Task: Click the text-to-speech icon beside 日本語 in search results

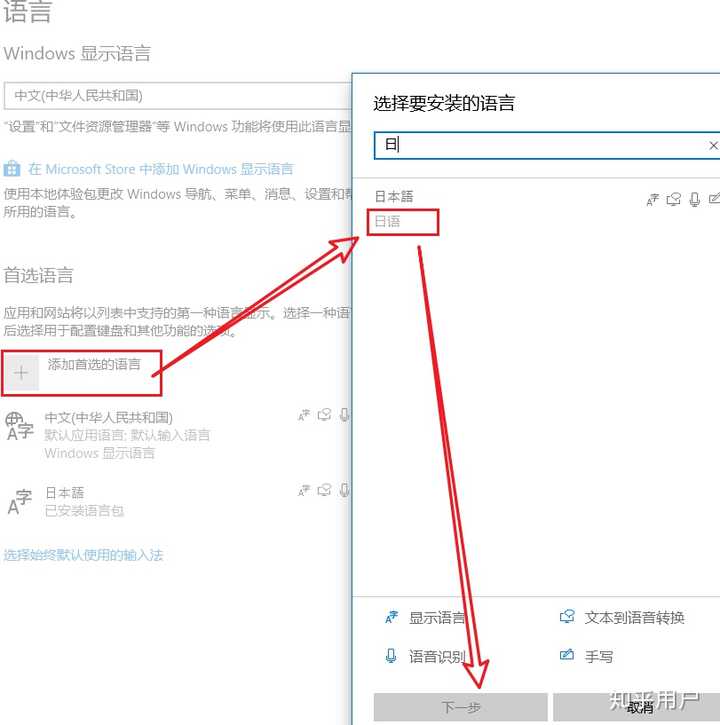Action: click(x=673, y=199)
